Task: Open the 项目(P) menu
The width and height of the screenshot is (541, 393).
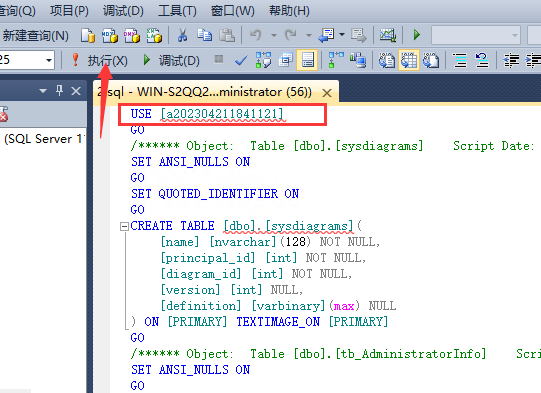Action: (x=69, y=11)
